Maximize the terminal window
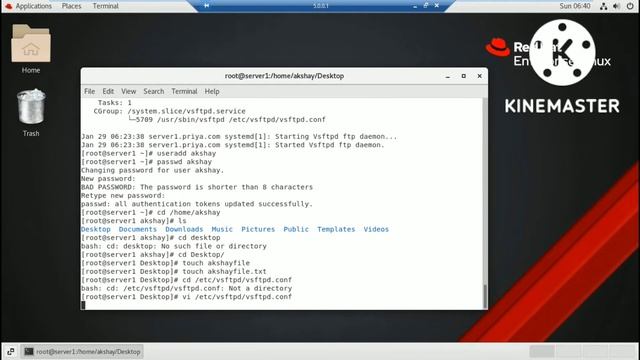 (x=464, y=76)
